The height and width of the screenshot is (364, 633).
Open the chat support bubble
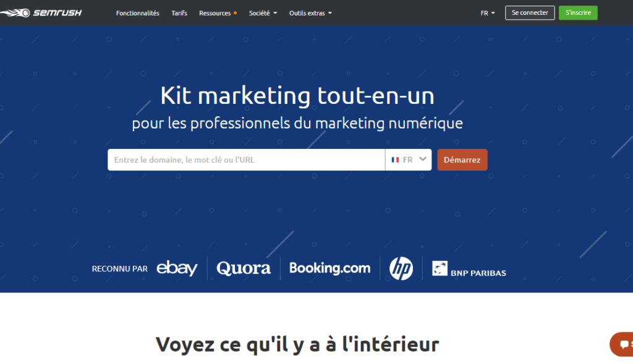pos(622,344)
